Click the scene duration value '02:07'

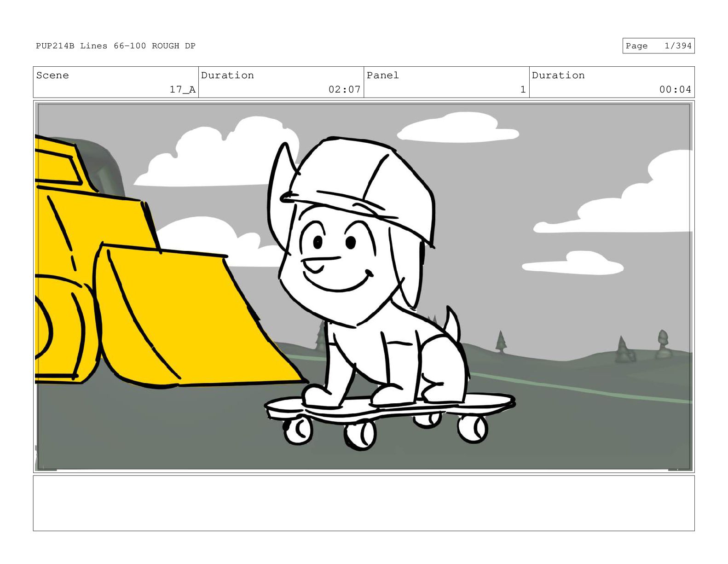coord(344,90)
